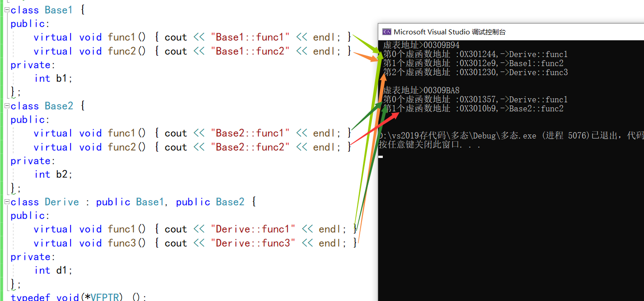
Task: Click the int b1; declaration line
Action: click(53, 78)
